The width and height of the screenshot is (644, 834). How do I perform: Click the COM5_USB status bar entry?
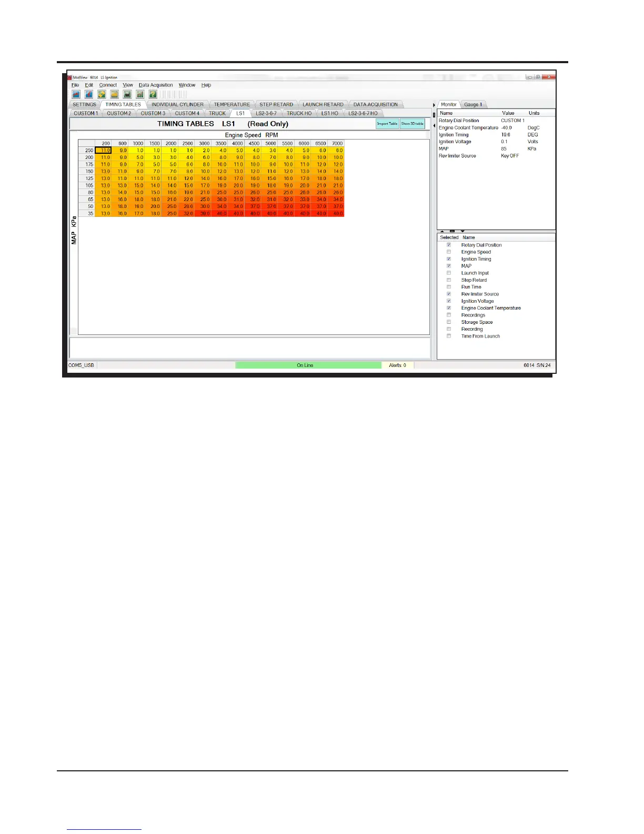coord(82,365)
